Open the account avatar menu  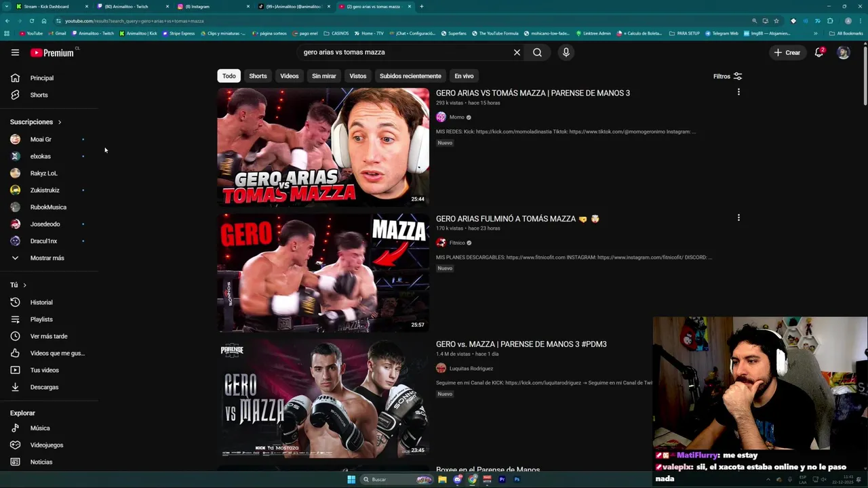click(x=843, y=52)
